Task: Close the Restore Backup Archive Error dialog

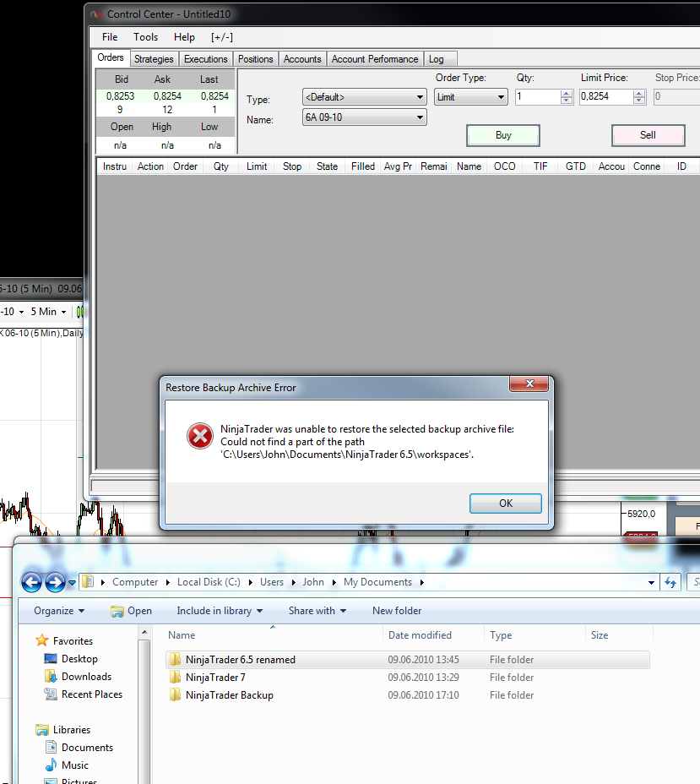Action: 529,384
